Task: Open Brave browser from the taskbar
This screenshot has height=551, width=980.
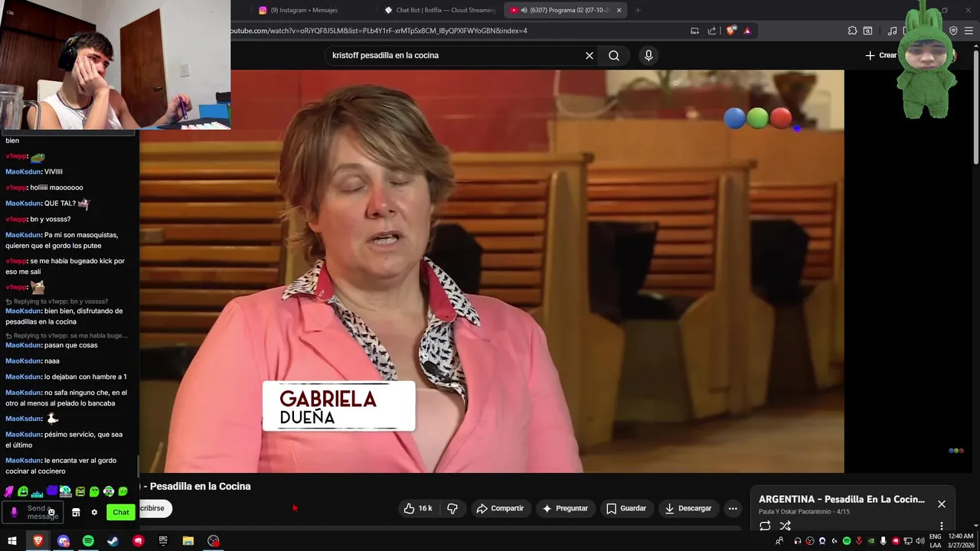Action: coord(38,541)
